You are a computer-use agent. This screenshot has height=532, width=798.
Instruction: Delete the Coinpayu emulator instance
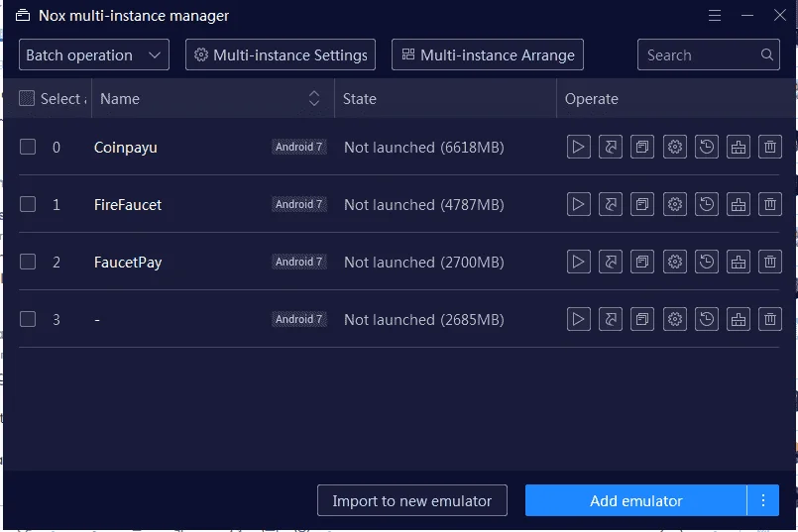pos(770,147)
